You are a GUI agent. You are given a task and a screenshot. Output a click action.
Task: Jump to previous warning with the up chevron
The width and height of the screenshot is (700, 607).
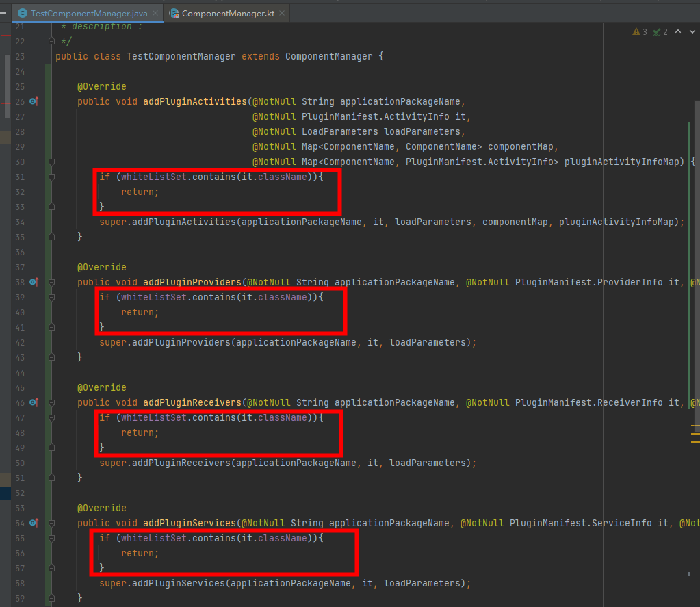(677, 31)
